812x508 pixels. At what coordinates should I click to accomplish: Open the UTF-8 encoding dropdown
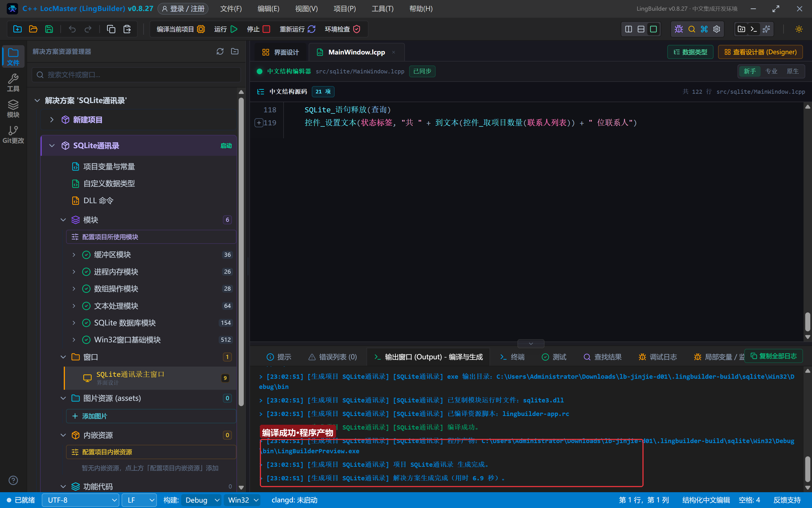click(x=81, y=500)
